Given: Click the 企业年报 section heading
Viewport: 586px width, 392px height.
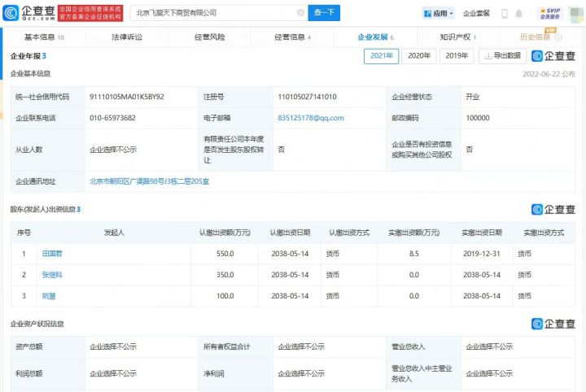Looking at the screenshot, I should pyautogui.click(x=28, y=56).
